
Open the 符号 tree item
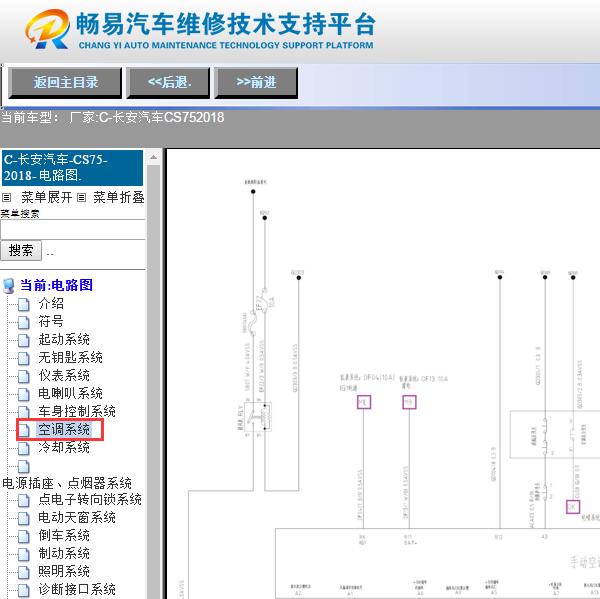[51, 322]
